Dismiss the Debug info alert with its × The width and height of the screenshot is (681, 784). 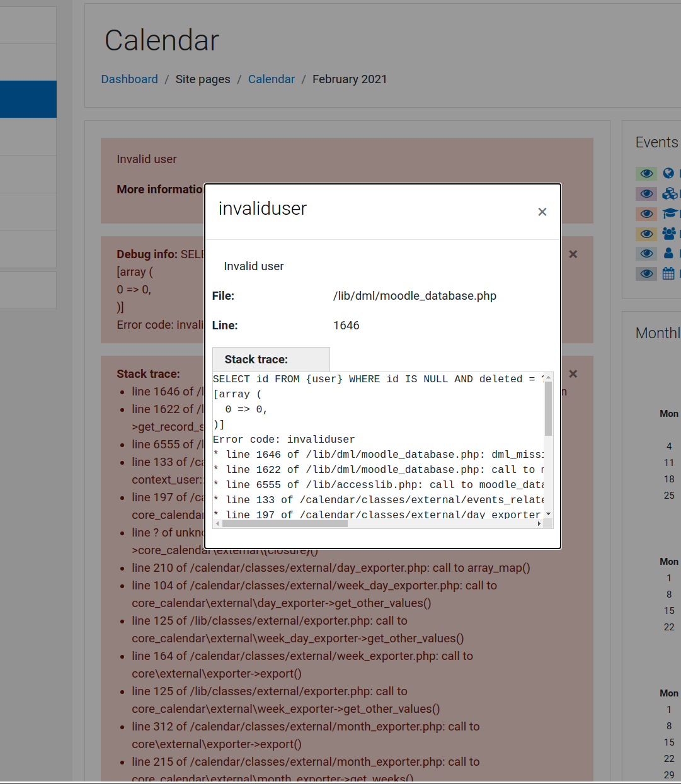[573, 254]
